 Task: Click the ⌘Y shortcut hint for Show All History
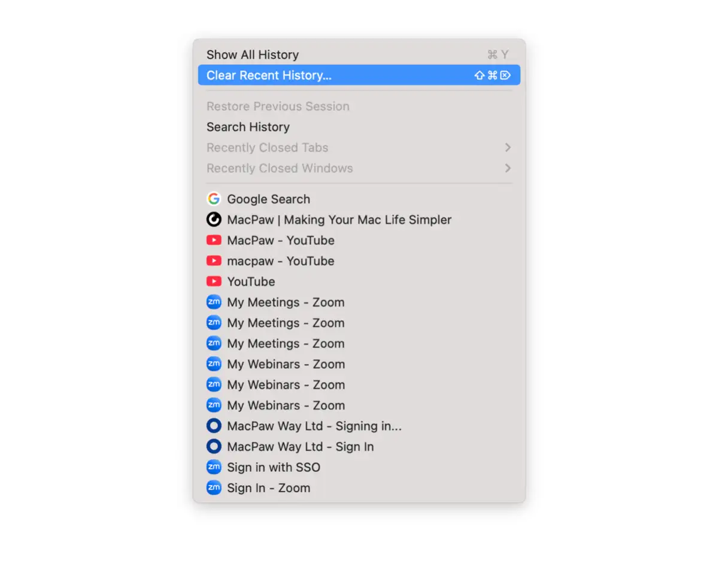click(498, 55)
